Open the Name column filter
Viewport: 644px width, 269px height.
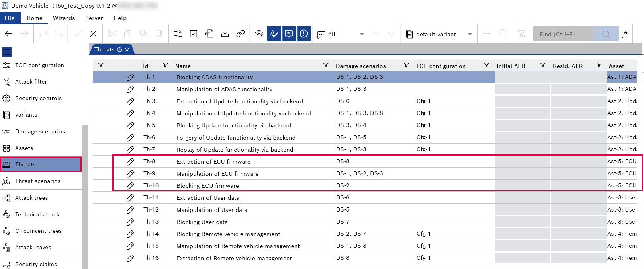tap(326, 65)
